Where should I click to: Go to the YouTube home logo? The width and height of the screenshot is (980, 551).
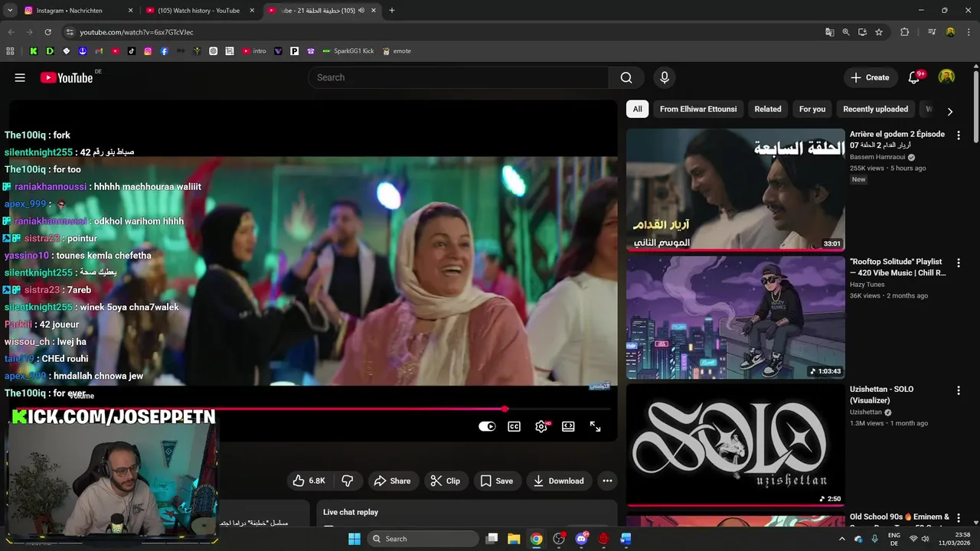point(67,77)
